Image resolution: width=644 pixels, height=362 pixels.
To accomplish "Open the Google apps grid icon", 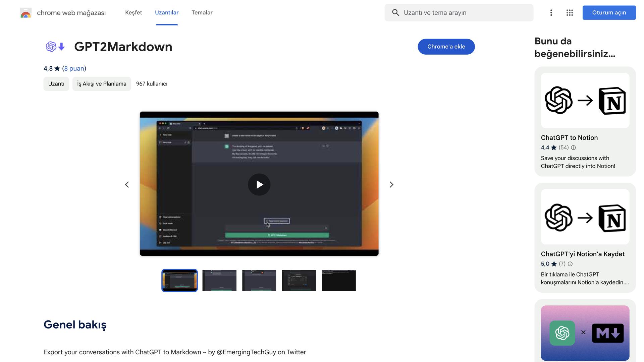I will [x=570, y=13].
